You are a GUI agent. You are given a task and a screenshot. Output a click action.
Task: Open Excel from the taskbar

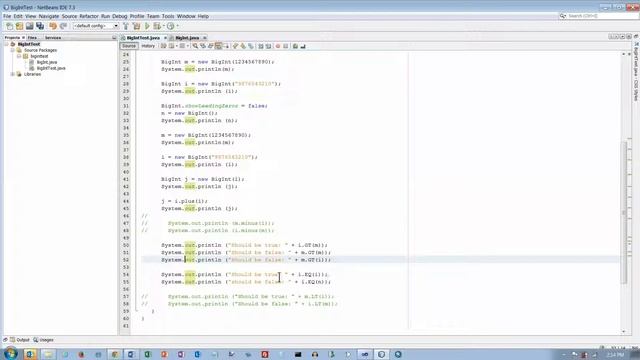[x=147, y=354]
